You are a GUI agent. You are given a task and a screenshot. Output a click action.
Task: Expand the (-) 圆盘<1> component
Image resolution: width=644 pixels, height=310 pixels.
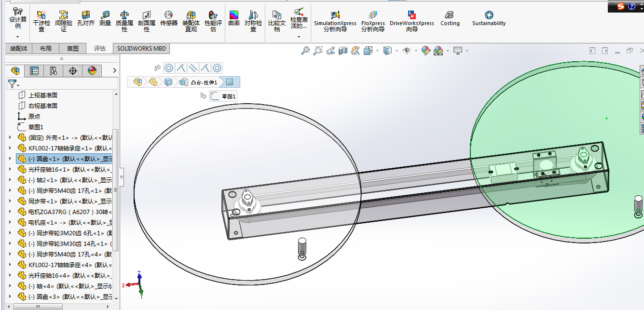(x=10, y=159)
